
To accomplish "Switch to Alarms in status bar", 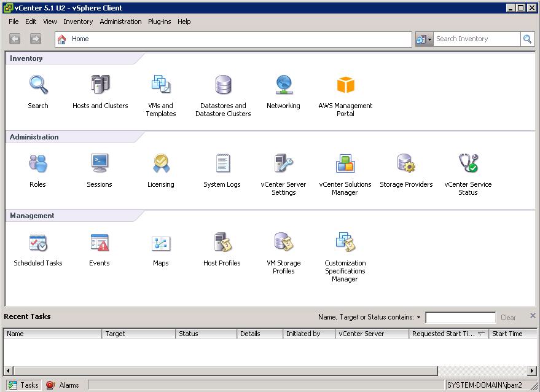I will [x=63, y=385].
